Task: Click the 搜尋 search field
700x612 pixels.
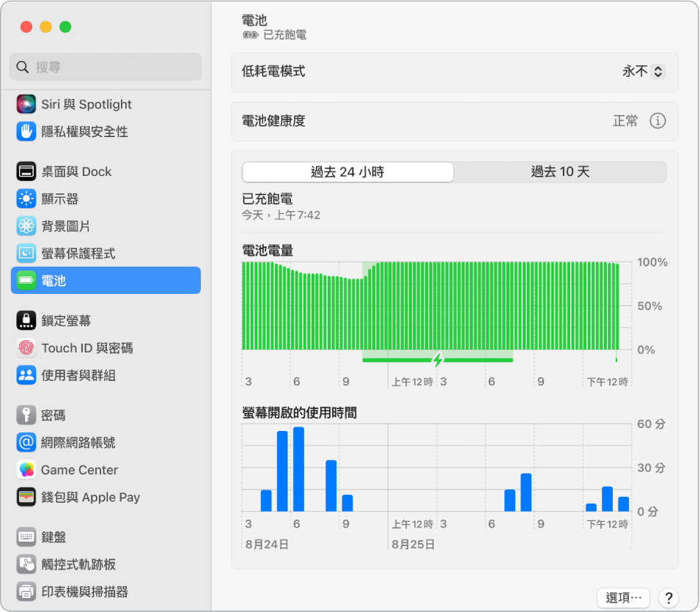Action: click(x=105, y=67)
